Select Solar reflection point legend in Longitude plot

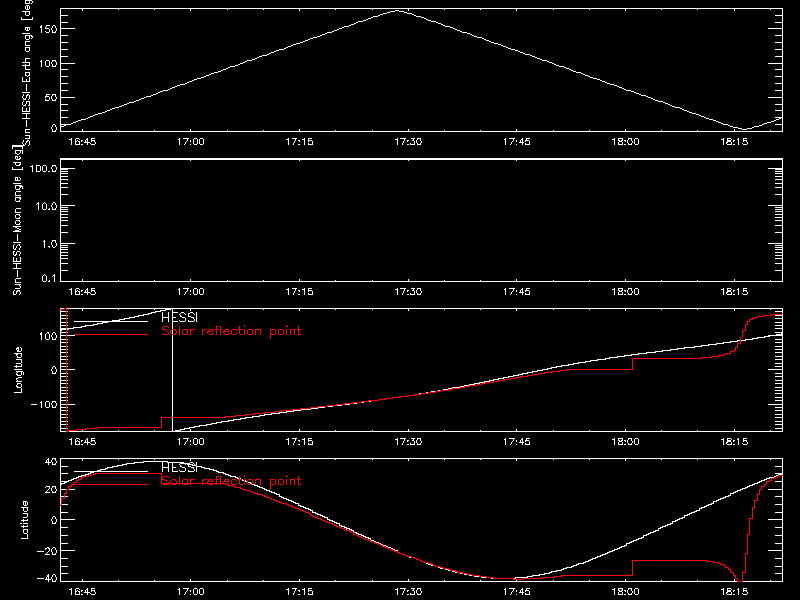tap(231, 331)
